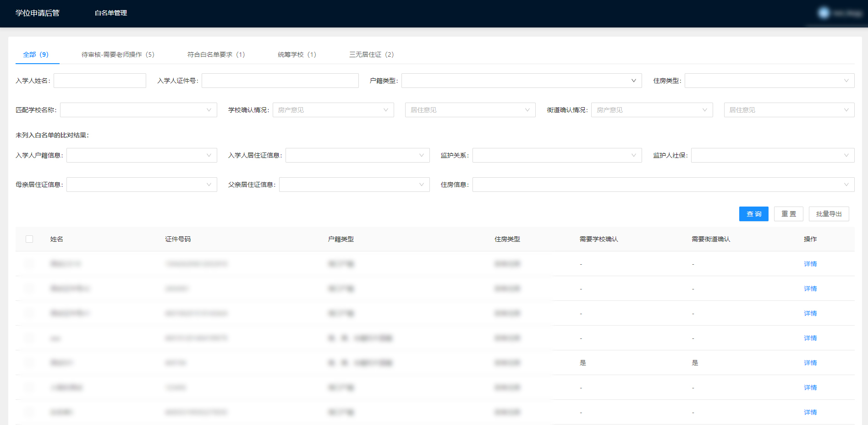Click the user avatar icon in header
Screen dimensions: 868x425
824,13
